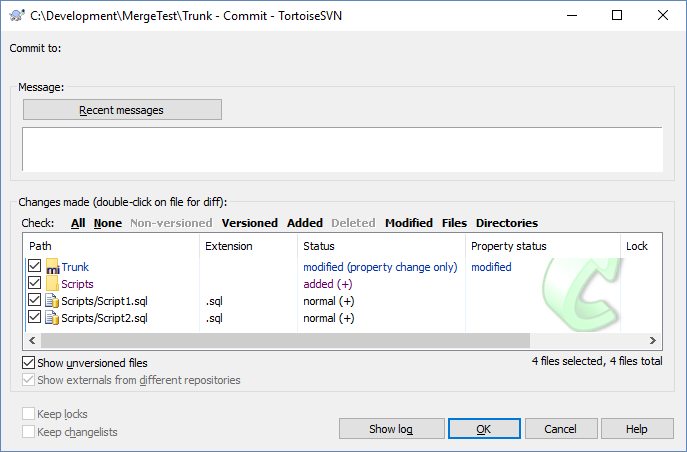687x452 pixels.
Task: Click the TortoiseSVN title bar icon
Action: [x=16, y=15]
